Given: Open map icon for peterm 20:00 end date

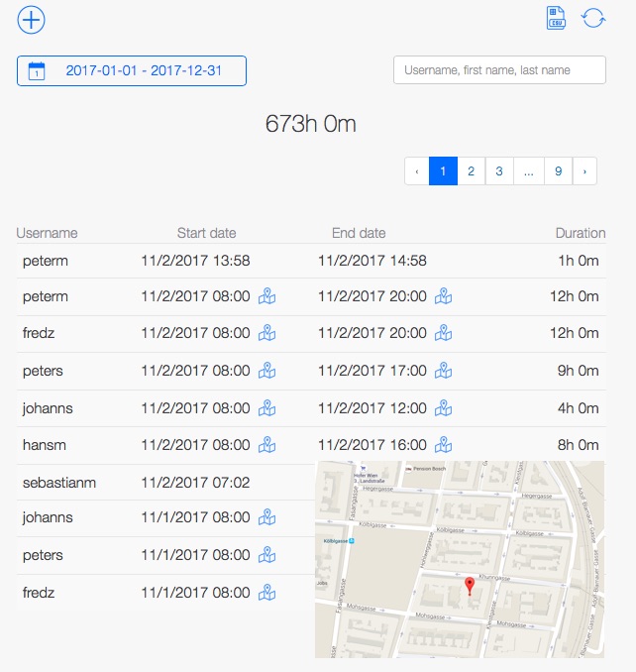Looking at the screenshot, I should [444, 296].
